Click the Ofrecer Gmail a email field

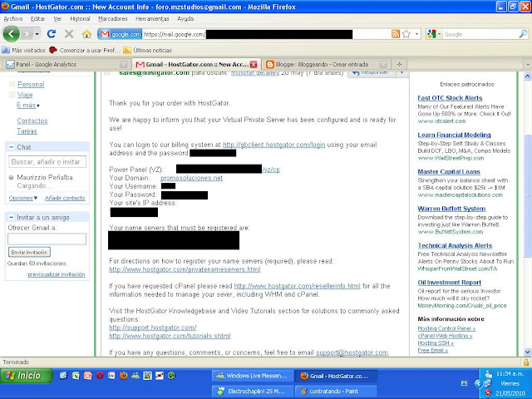pos(47,239)
